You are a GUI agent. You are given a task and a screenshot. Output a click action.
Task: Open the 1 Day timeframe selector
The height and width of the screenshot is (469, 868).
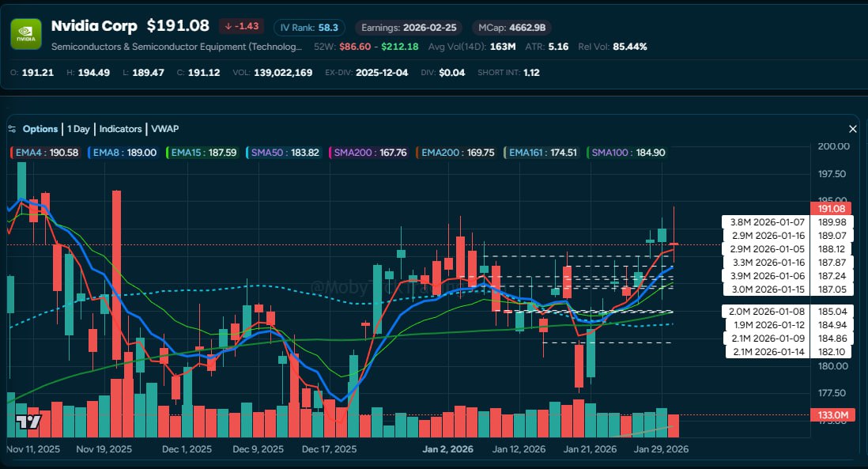(79, 128)
